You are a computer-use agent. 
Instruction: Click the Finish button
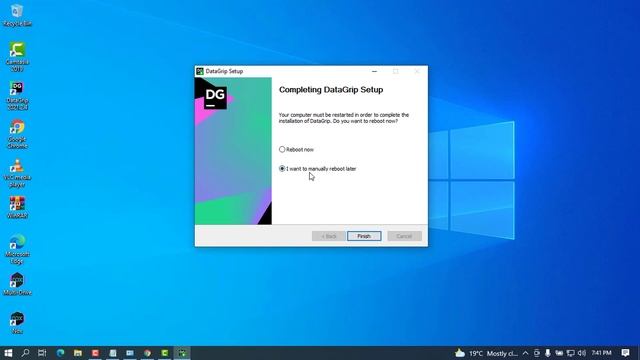coord(364,236)
